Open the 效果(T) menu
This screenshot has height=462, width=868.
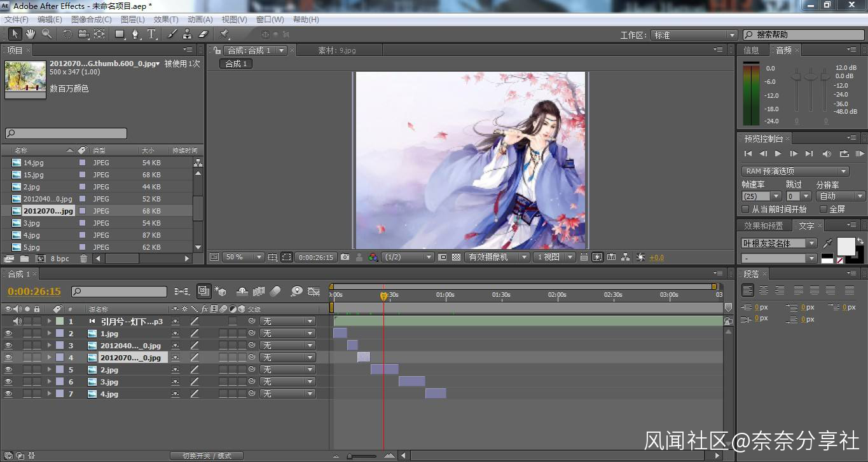point(166,20)
